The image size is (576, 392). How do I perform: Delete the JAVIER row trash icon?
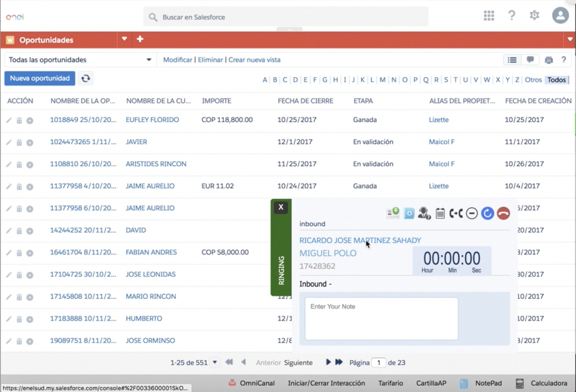click(x=19, y=142)
